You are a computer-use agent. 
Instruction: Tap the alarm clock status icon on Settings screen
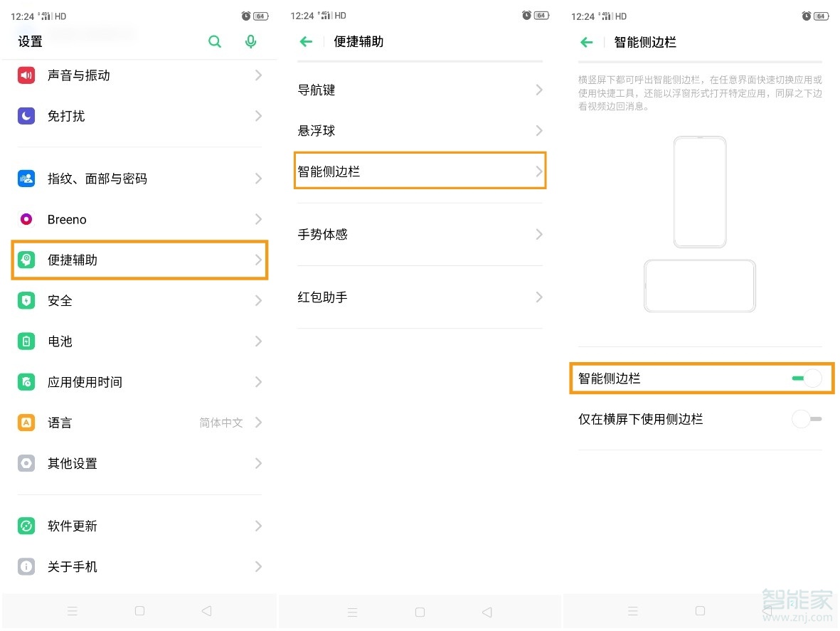coord(246,16)
